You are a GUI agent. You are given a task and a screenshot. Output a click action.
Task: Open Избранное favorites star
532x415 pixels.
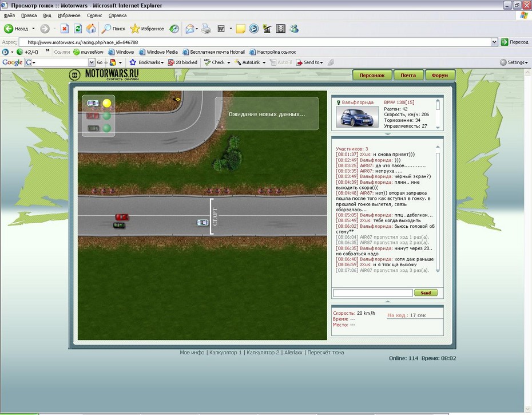(x=147, y=29)
